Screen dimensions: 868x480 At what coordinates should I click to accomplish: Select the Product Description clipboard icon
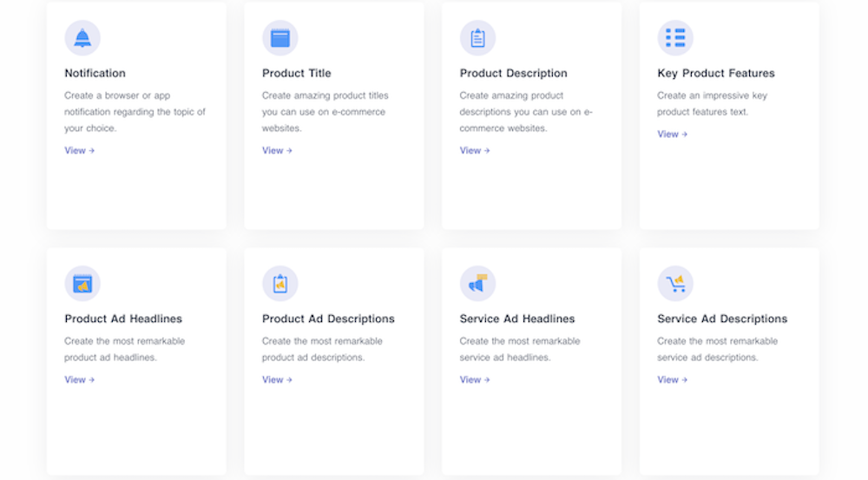pos(477,38)
